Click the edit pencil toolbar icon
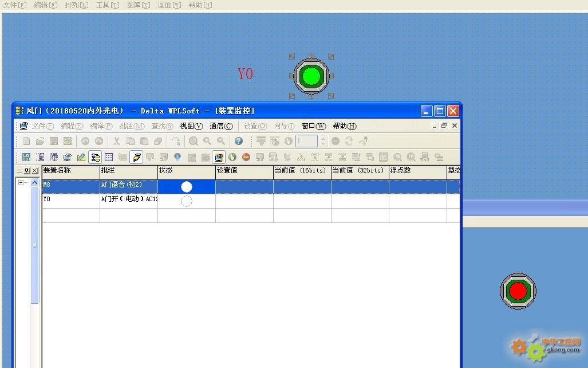This screenshot has height=368, width=588. pos(81,157)
